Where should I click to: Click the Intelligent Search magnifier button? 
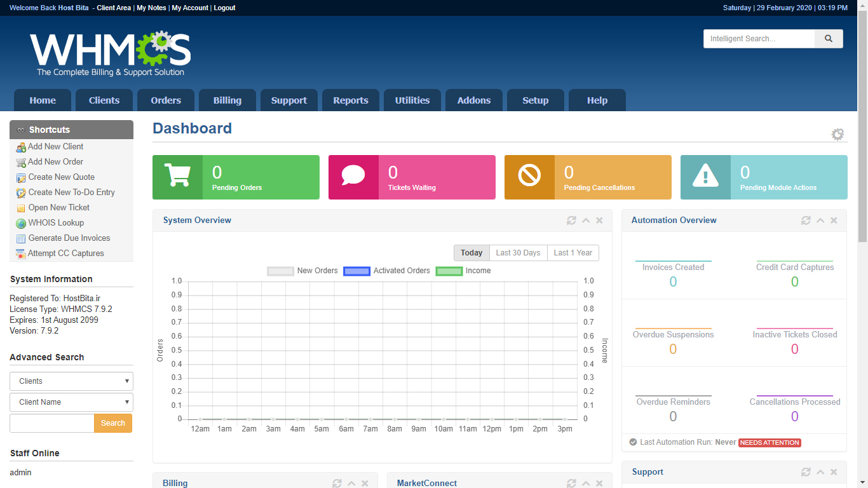tap(829, 39)
